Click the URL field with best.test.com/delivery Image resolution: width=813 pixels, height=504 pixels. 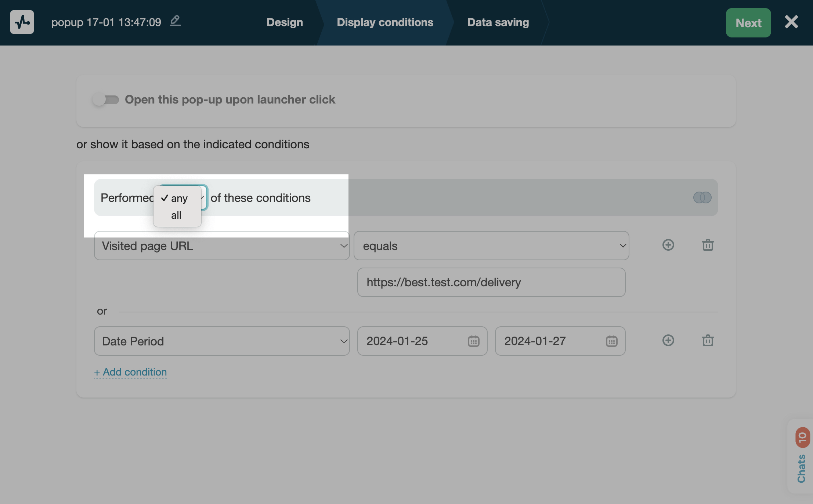click(x=491, y=282)
